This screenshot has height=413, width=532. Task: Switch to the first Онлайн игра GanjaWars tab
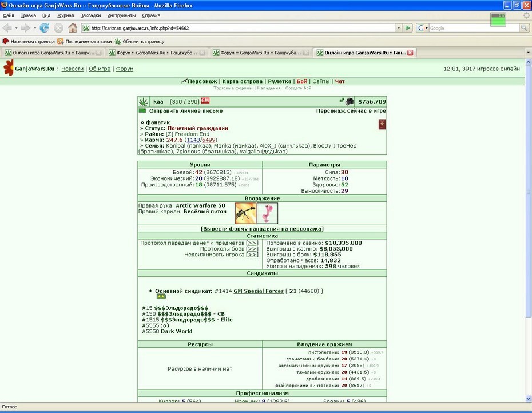point(53,53)
